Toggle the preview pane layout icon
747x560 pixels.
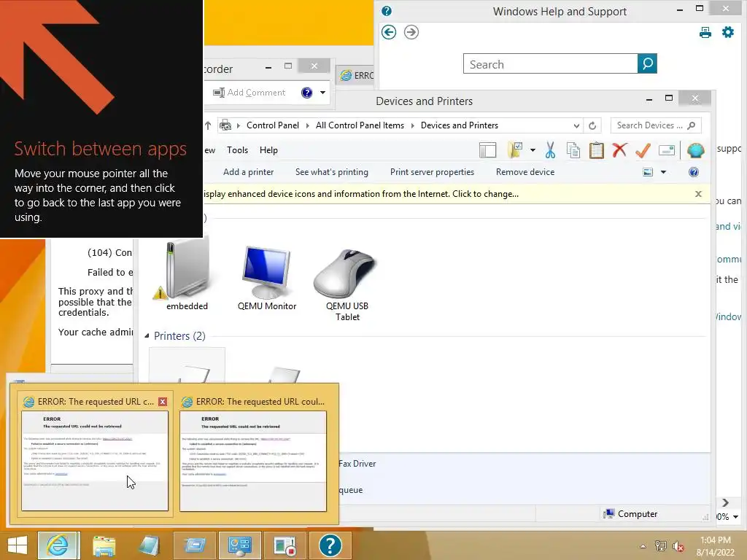click(x=488, y=150)
